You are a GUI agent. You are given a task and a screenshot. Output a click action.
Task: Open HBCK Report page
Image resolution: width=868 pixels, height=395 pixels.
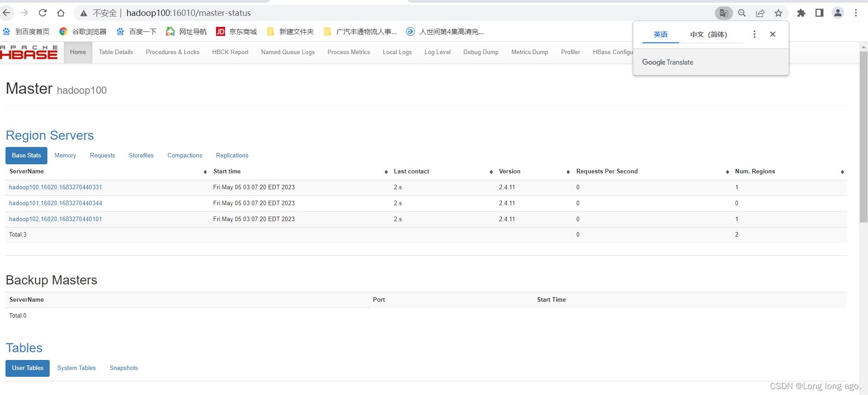[230, 52]
